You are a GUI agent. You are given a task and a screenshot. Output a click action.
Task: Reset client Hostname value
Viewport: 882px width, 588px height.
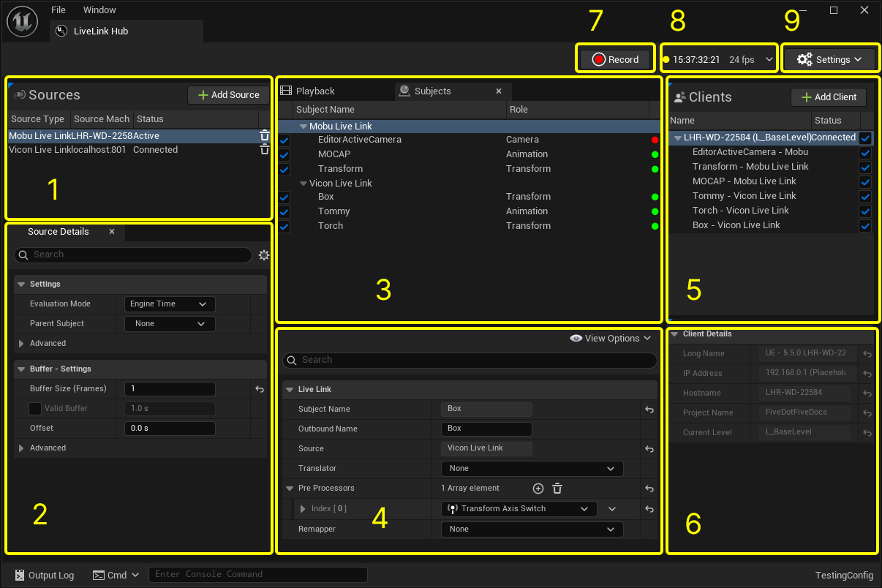click(867, 393)
